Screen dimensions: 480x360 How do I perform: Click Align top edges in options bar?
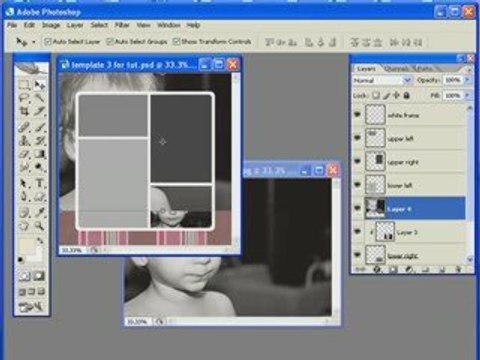click(269, 42)
